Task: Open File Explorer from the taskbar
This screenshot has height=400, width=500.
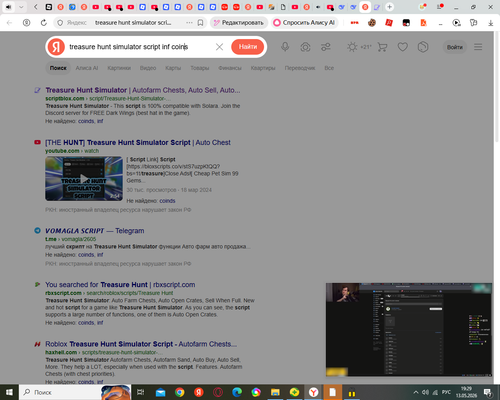Action: (275, 392)
